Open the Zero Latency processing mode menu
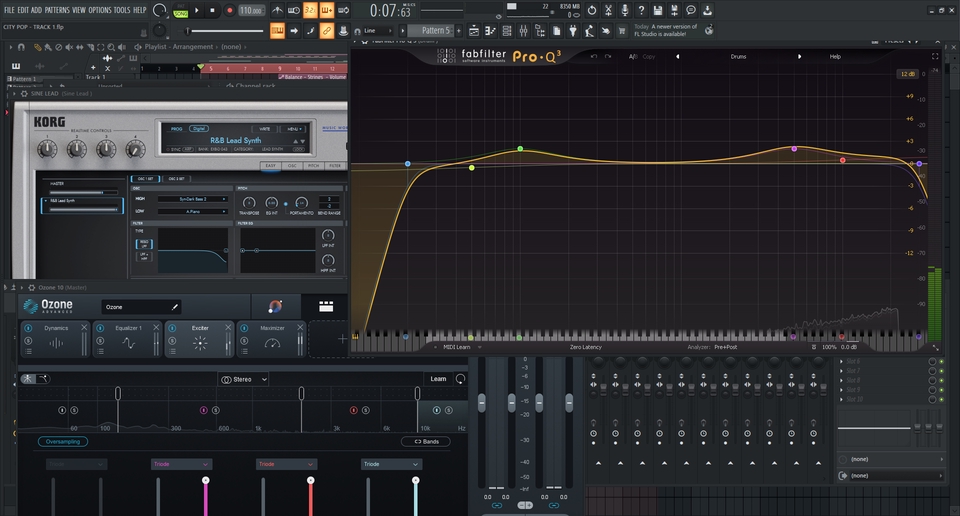The image size is (960, 516). (x=586, y=347)
